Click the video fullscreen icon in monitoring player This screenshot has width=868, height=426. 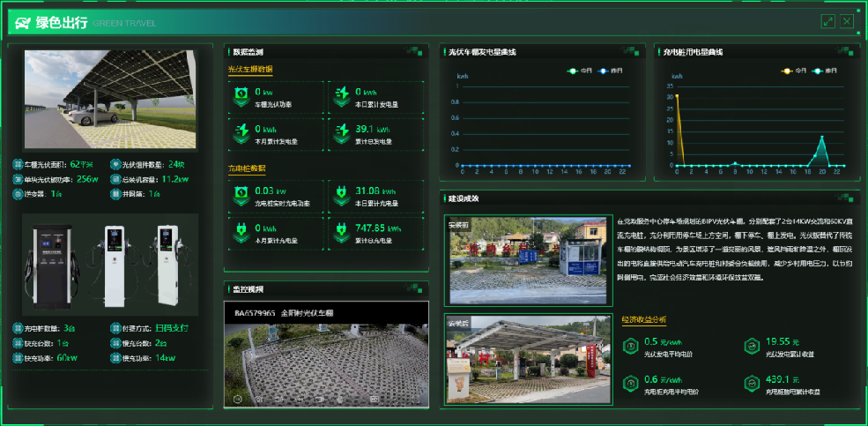(x=415, y=400)
